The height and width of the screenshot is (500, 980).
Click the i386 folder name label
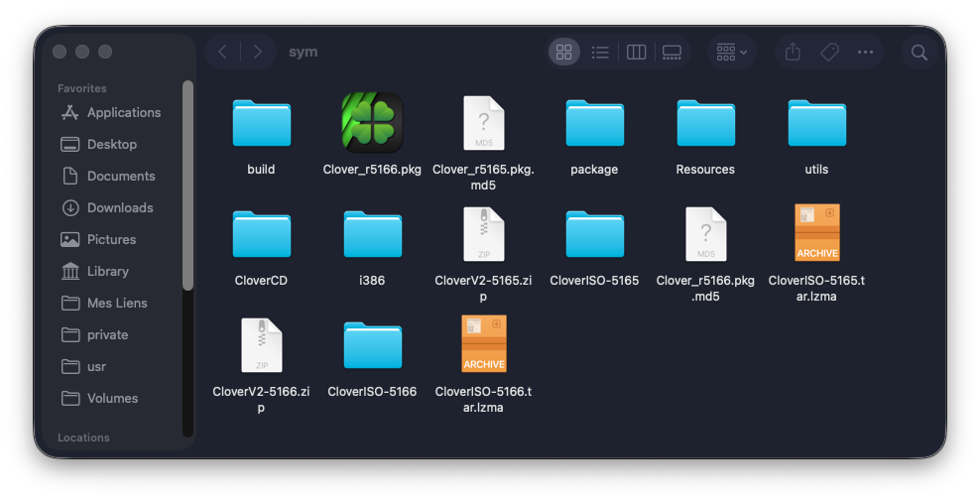(x=372, y=281)
